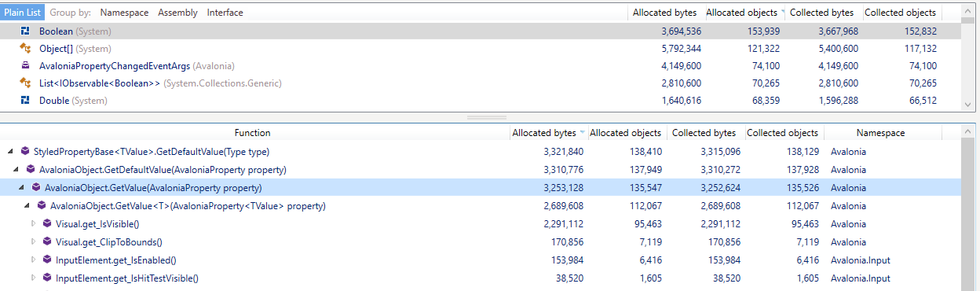Click method icon of InputElement.get_IsHitTestVisible()
The height and width of the screenshot is (291, 980).
pos(47,278)
